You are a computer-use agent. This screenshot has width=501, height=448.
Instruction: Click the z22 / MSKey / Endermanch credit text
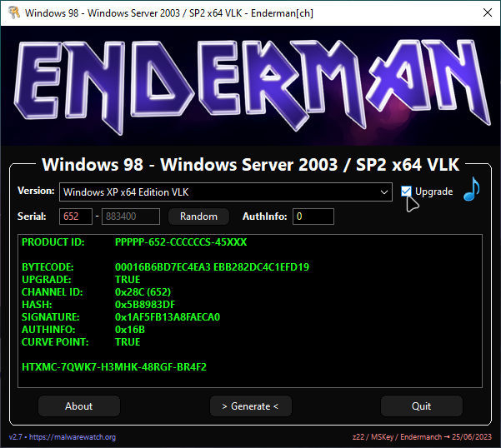coord(422,437)
